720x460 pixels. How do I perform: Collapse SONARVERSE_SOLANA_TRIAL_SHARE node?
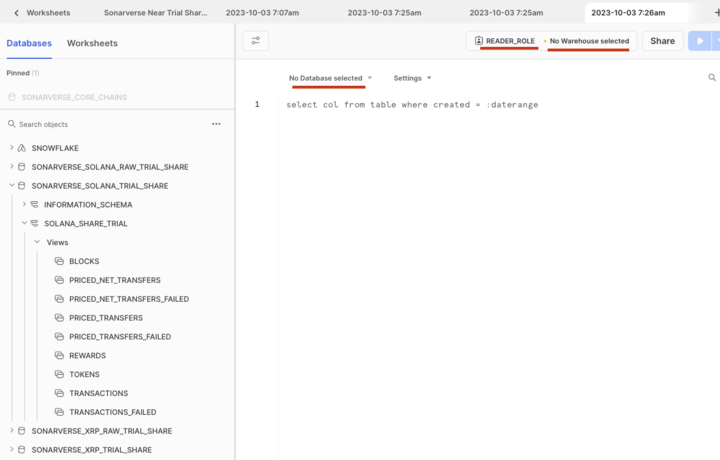11,185
